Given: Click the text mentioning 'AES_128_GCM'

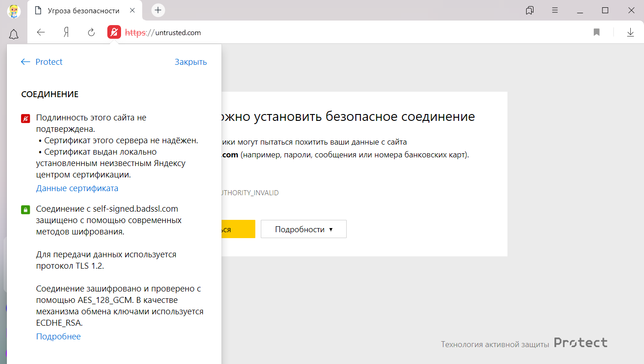Looking at the screenshot, I should pyautogui.click(x=120, y=306).
